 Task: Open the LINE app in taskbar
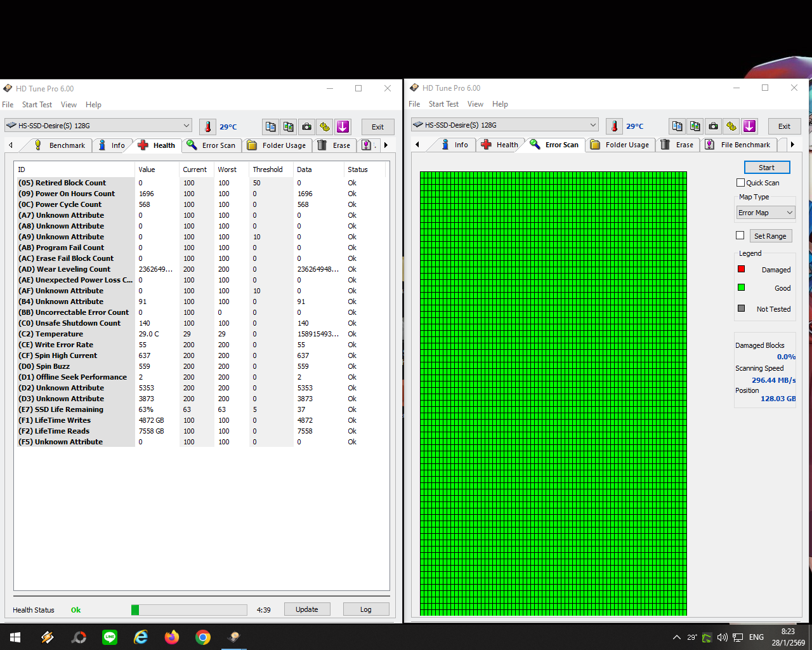pyautogui.click(x=110, y=637)
